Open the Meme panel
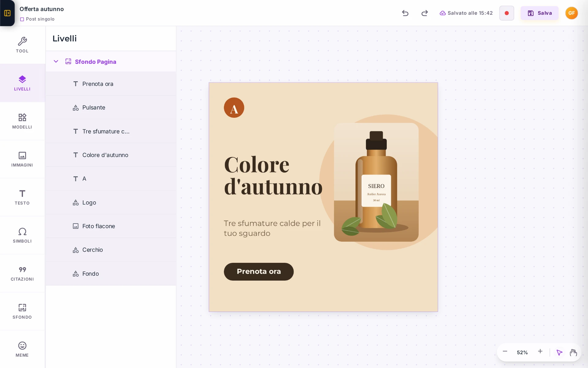The image size is (588, 368). [22, 349]
